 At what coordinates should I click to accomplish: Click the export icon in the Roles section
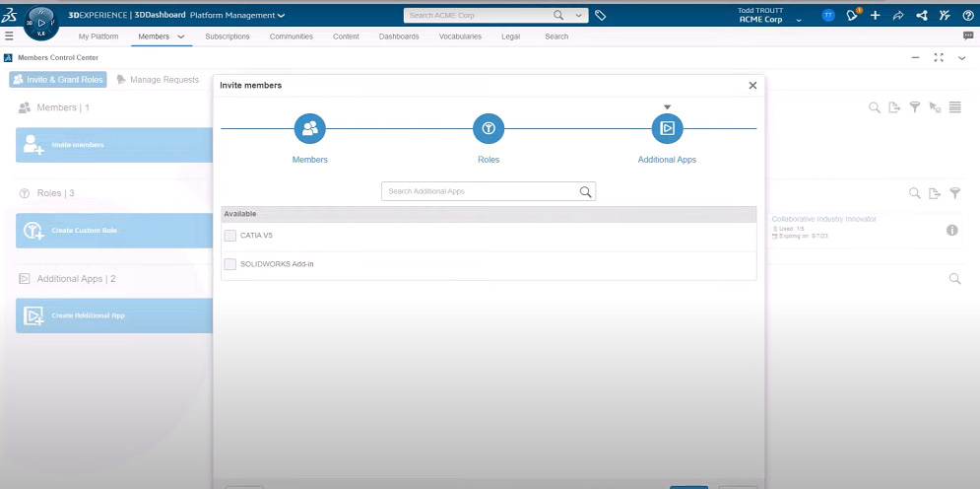pyautogui.click(x=935, y=193)
